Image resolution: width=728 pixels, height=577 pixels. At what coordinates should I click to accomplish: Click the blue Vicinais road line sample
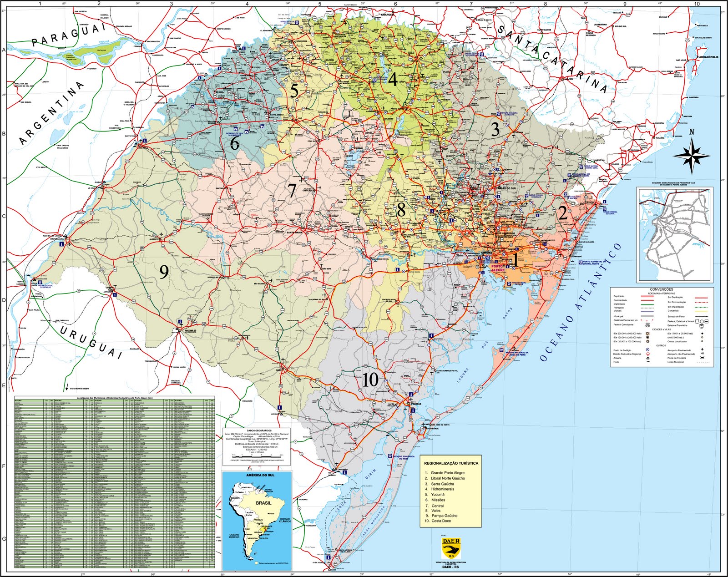pos(647,311)
